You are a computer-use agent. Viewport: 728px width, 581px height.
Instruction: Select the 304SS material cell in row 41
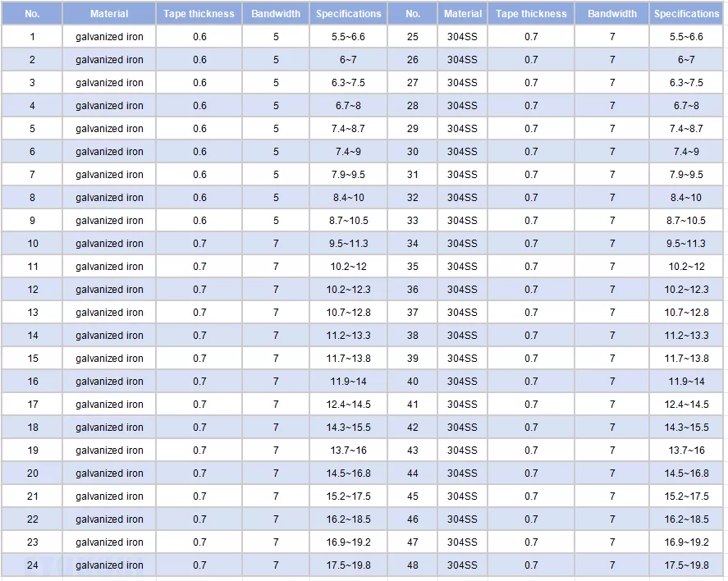click(x=462, y=405)
